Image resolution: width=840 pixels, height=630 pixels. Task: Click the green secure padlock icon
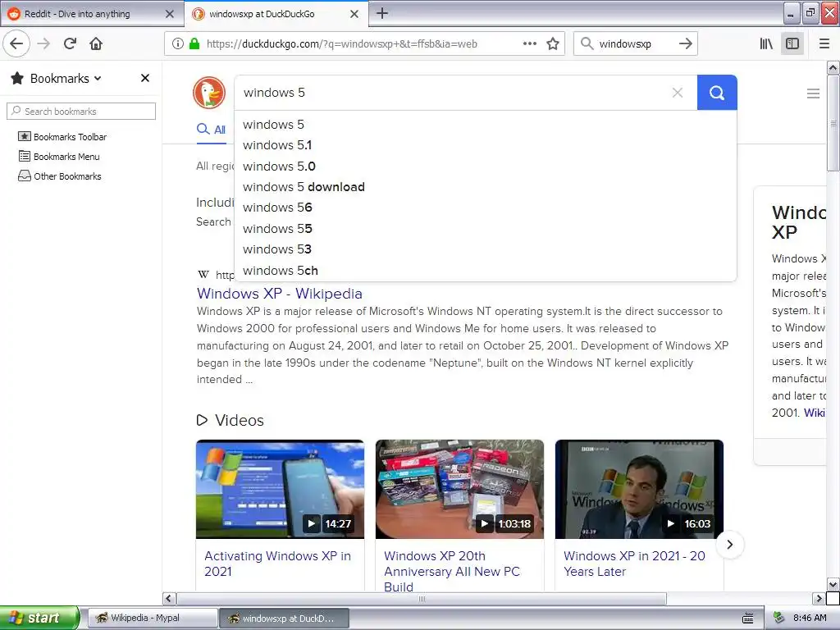point(194,44)
